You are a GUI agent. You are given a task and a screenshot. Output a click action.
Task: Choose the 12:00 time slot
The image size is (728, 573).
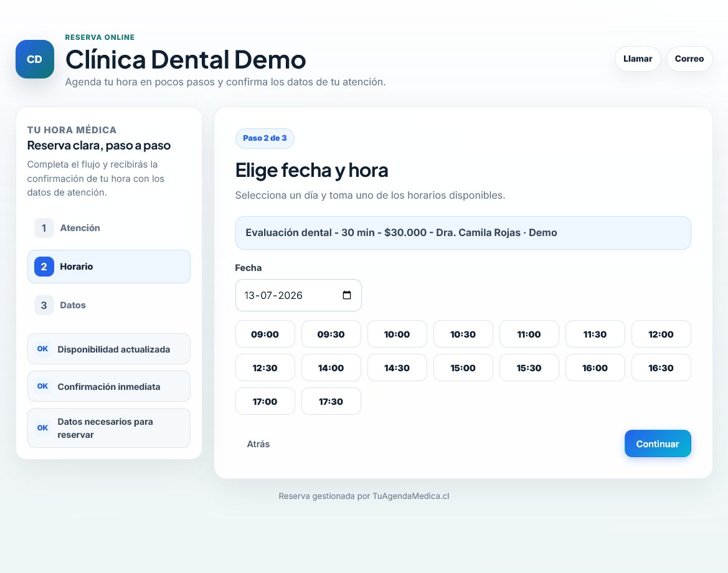coord(661,334)
